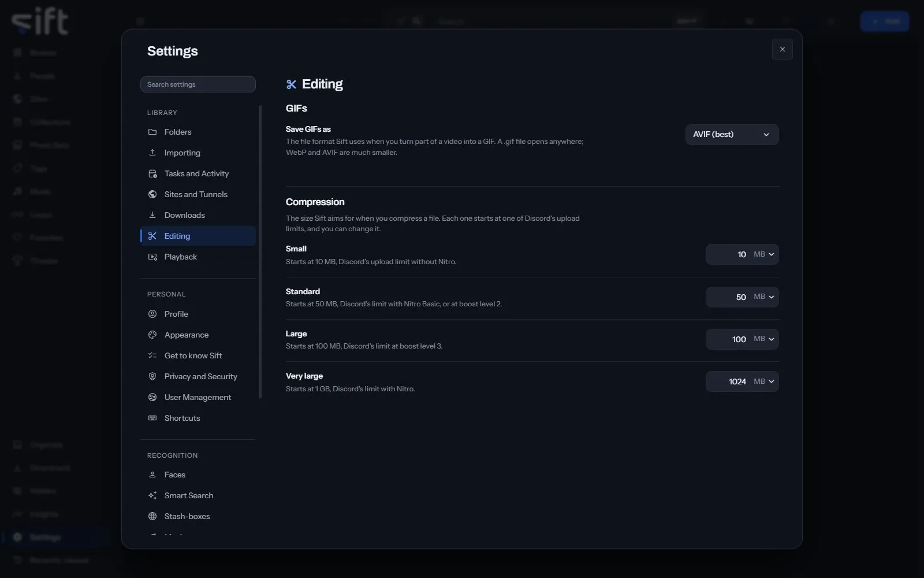This screenshot has height=578, width=924.
Task: Click the Small size value 10 field
Action: coord(729,254)
